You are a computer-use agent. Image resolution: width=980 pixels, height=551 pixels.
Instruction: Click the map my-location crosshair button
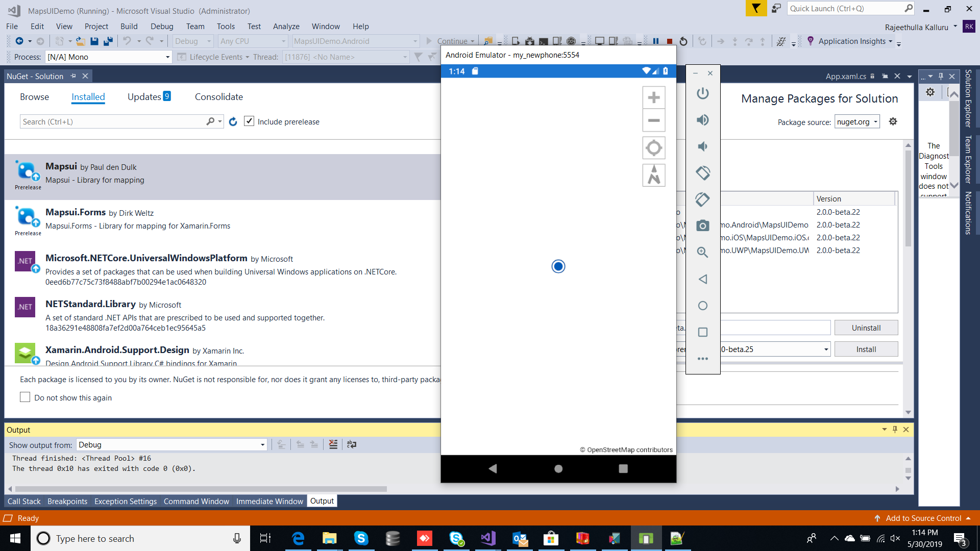click(653, 148)
